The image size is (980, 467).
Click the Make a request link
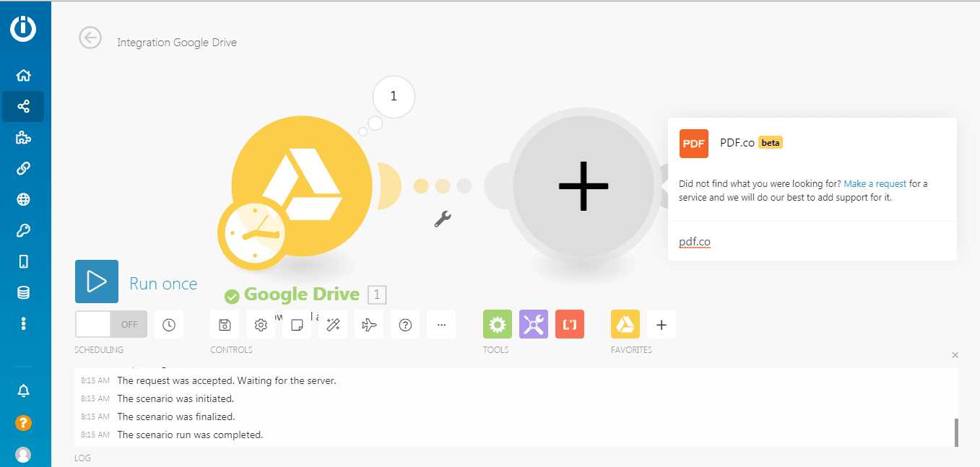[x=875, y=184]
